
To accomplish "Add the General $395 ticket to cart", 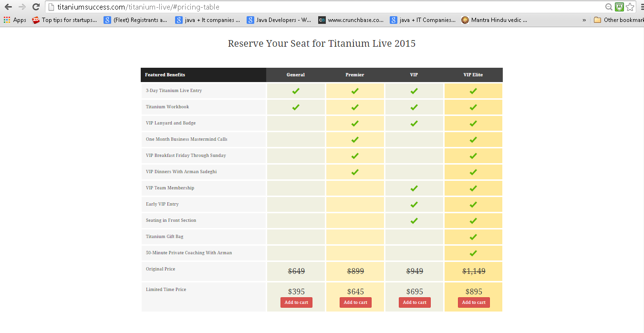I will [x=296, y=302].
